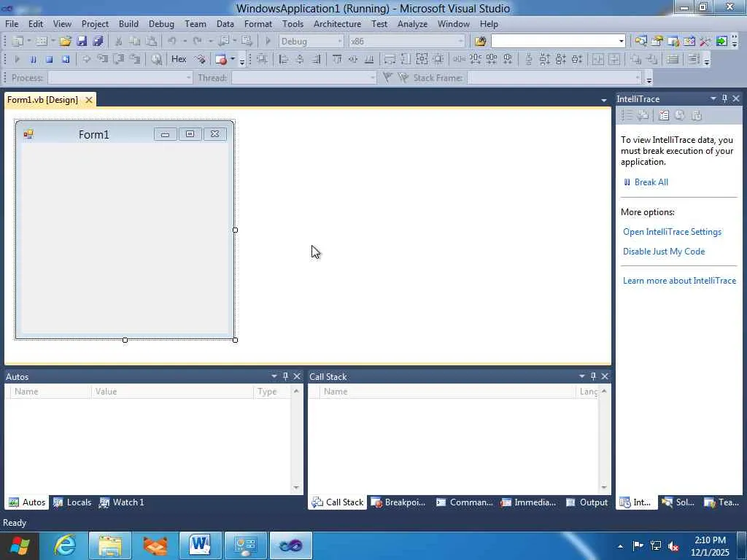The height and width of the screenshot is (560, 747).
Task: Open the Build menu
Action: (128, 24)
